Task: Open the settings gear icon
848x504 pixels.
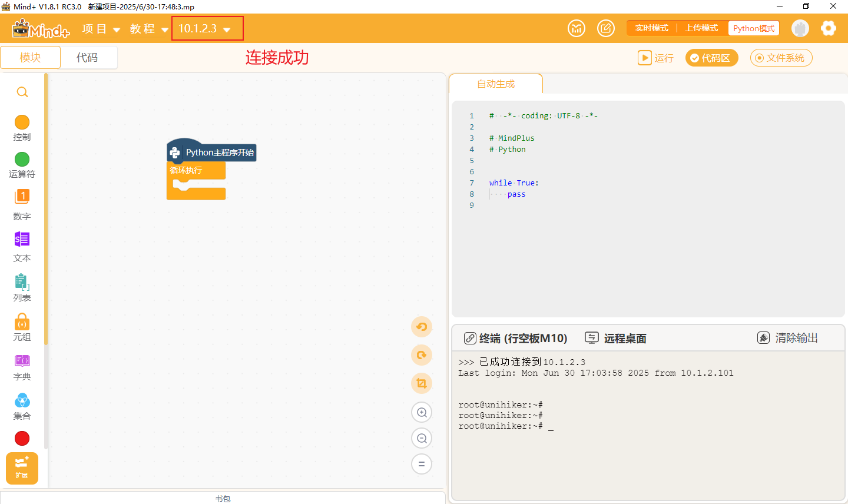Action: tap(829, 28)
